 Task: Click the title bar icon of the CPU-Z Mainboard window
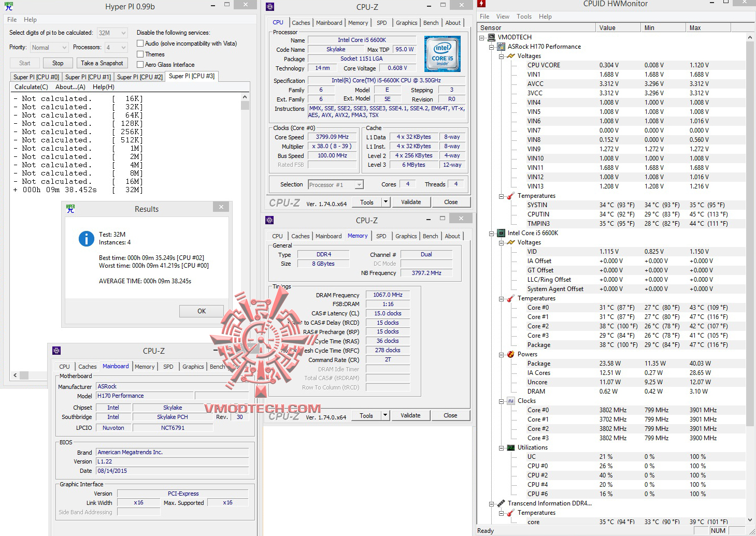pos(56,351)
